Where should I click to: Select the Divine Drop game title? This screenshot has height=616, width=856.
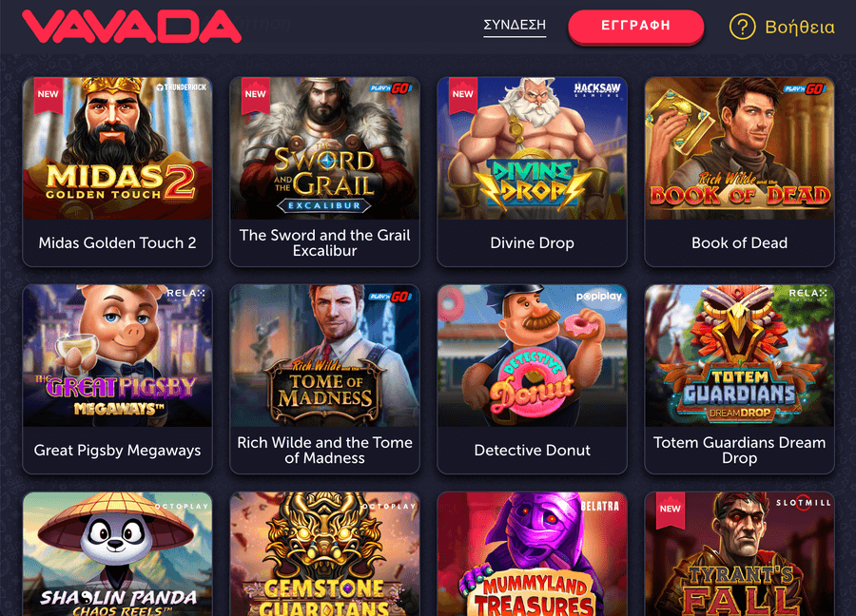533,242
